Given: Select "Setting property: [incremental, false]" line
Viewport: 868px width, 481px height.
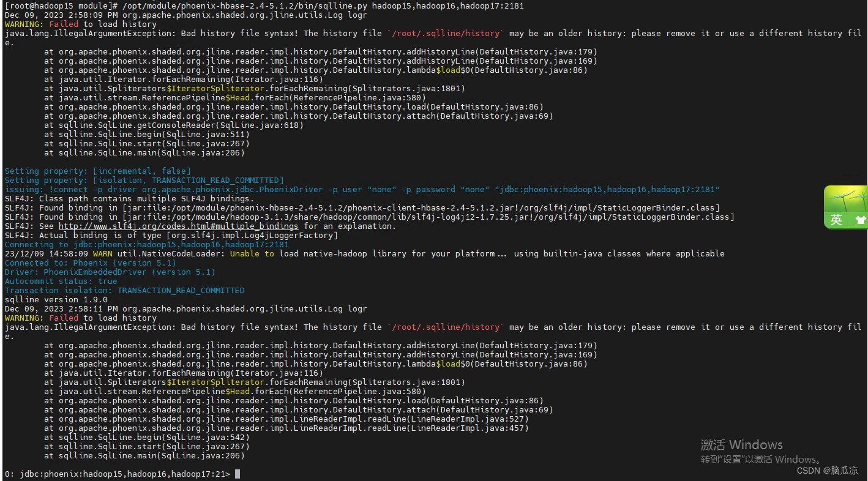Looking at the screenshot, I should coord(98,171).
